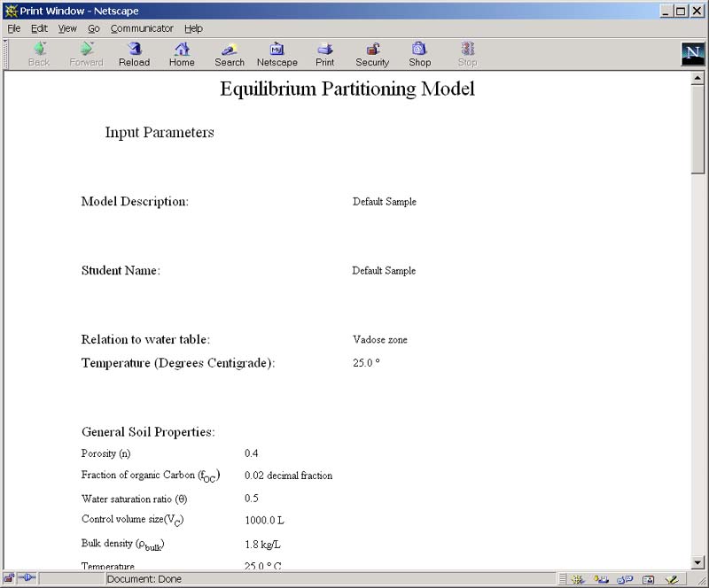
Task: Open Security information
Action: (x=371, y=53)
